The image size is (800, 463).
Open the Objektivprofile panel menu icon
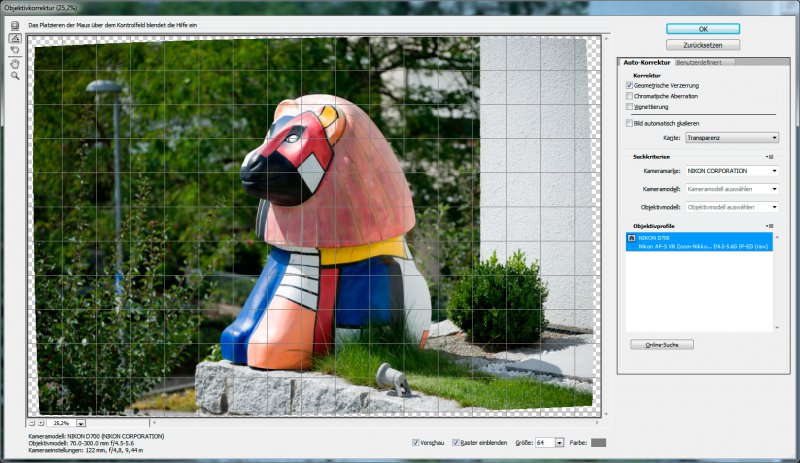tap(770, 226)
